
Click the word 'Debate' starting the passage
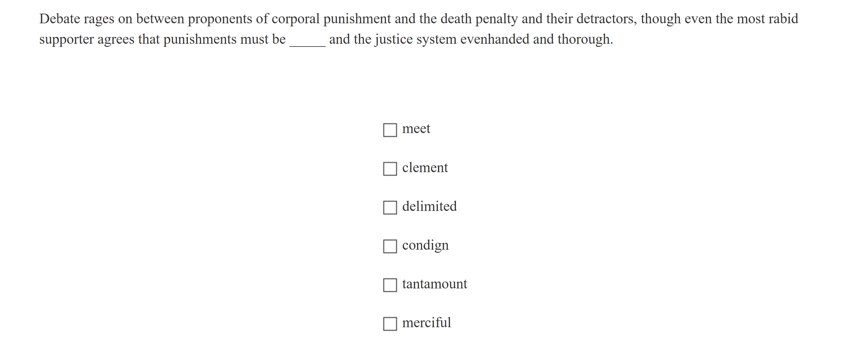(60, 19)
